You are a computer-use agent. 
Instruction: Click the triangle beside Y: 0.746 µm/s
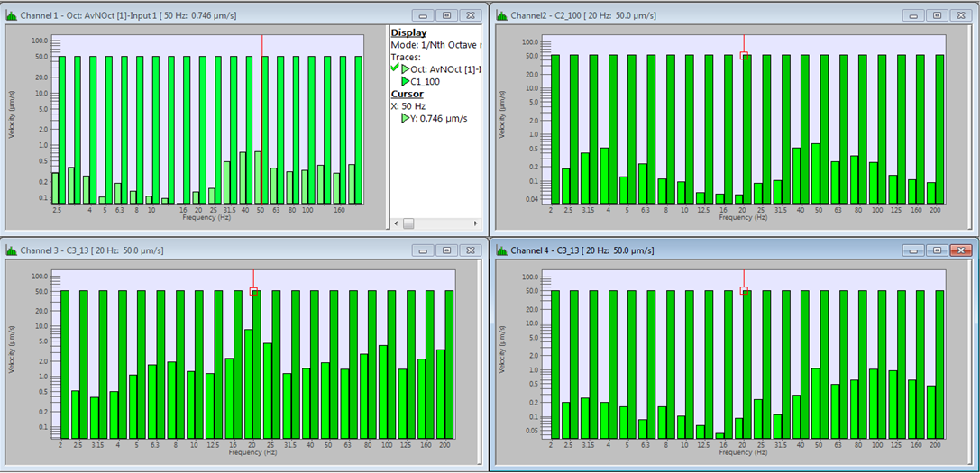point(406,118)
